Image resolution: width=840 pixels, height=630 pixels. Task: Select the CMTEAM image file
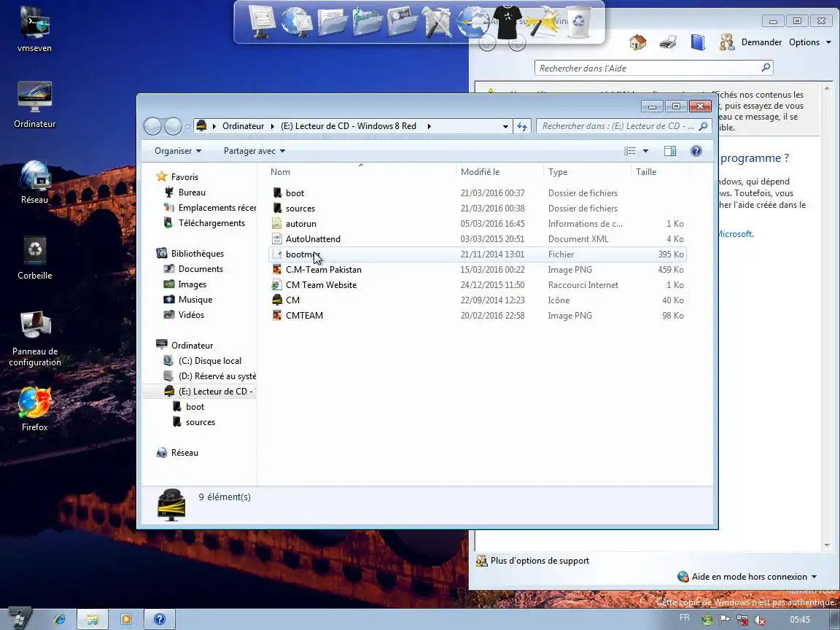tap(304, 316)
